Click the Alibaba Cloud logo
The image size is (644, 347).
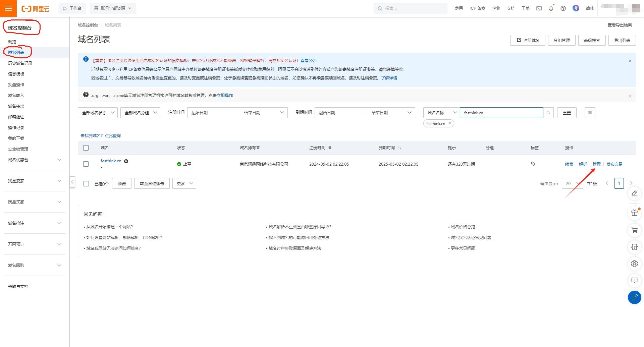[x=35, y=9]
